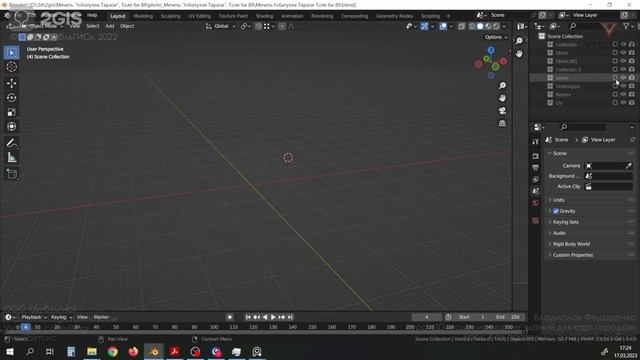Click the camera view icon in viewport

502,111
